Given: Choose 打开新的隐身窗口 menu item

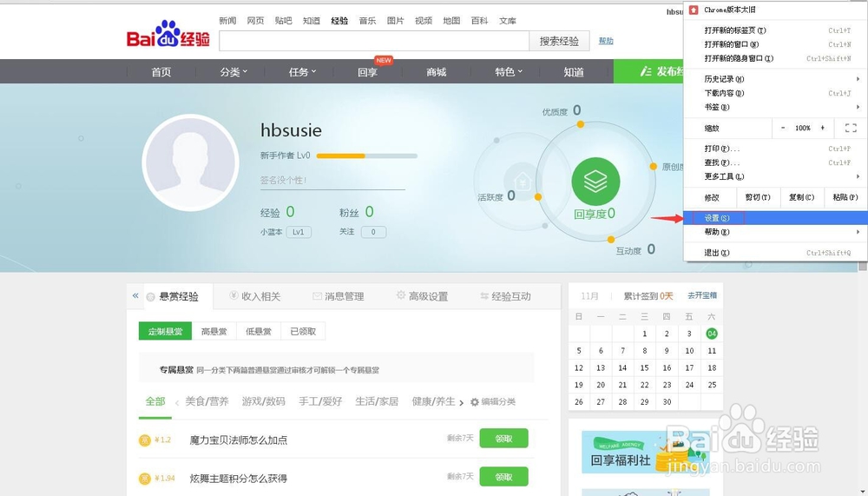Looking at the screenshot, I should pyautogui.click(x=773, y=58).
